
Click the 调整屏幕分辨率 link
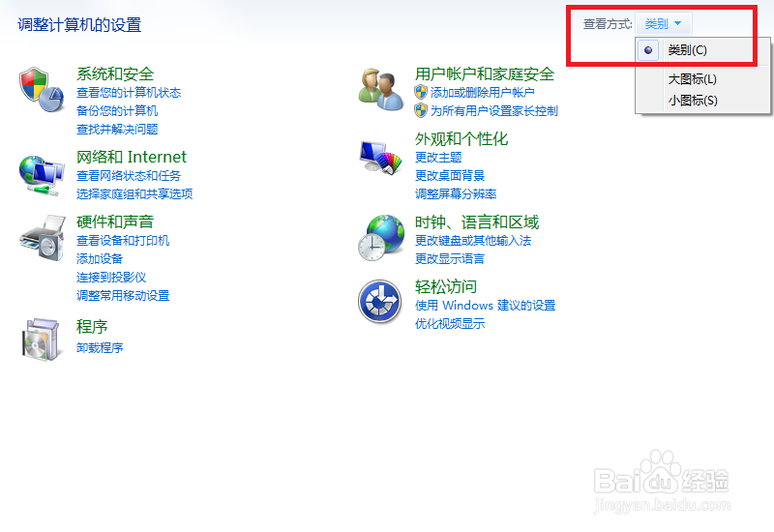tap(456, 194)
